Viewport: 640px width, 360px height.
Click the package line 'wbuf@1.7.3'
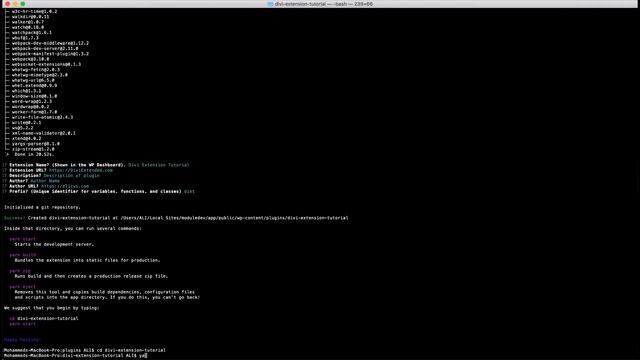pos(25,38)
